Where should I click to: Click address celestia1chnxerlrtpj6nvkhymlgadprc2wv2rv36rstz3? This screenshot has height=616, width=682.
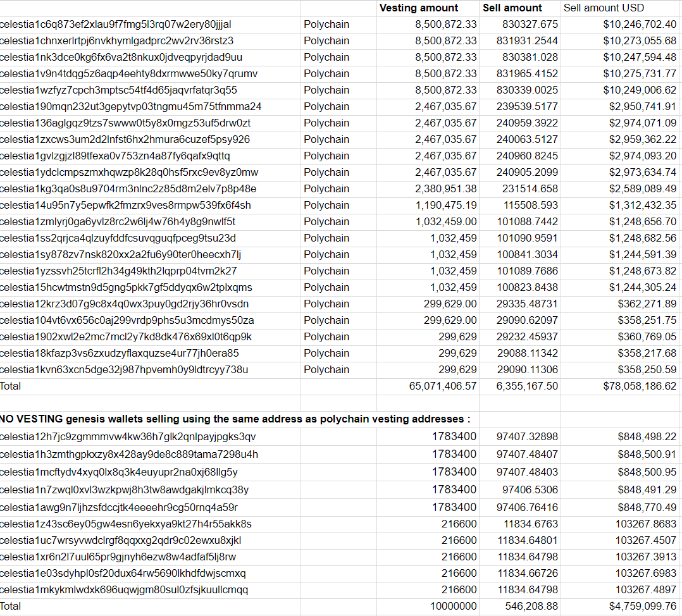[116, 41]
